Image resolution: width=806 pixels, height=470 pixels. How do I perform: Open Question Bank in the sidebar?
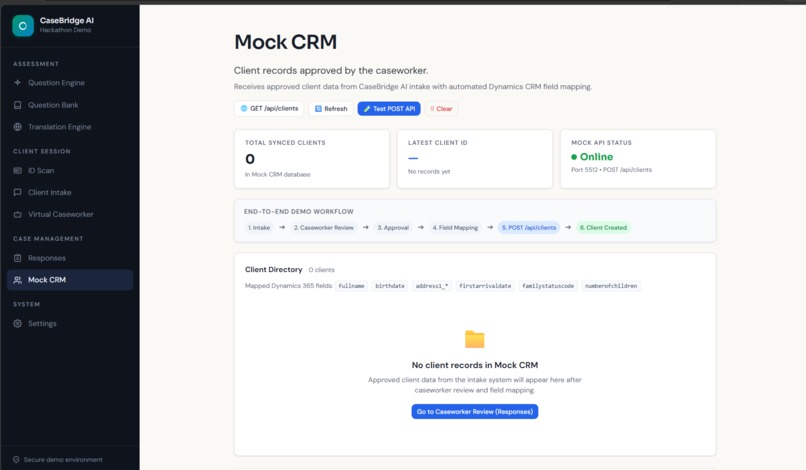(70, 105)
